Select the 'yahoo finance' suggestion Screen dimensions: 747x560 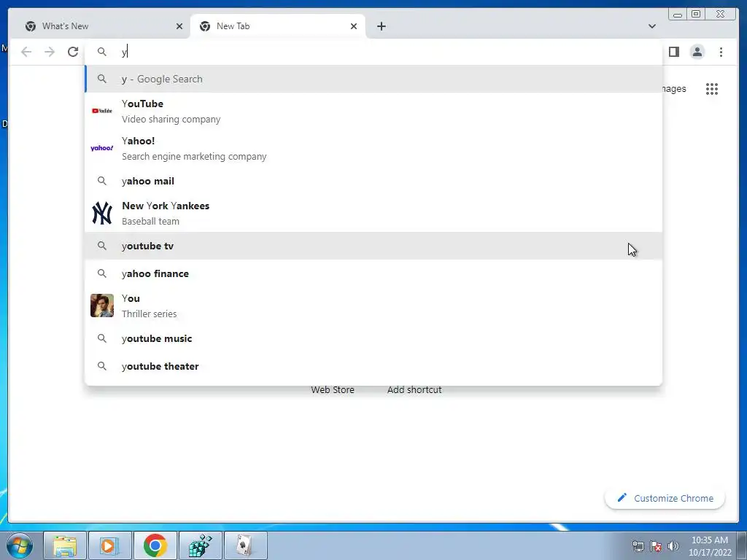pyautogui.click(x=373, y=273)
